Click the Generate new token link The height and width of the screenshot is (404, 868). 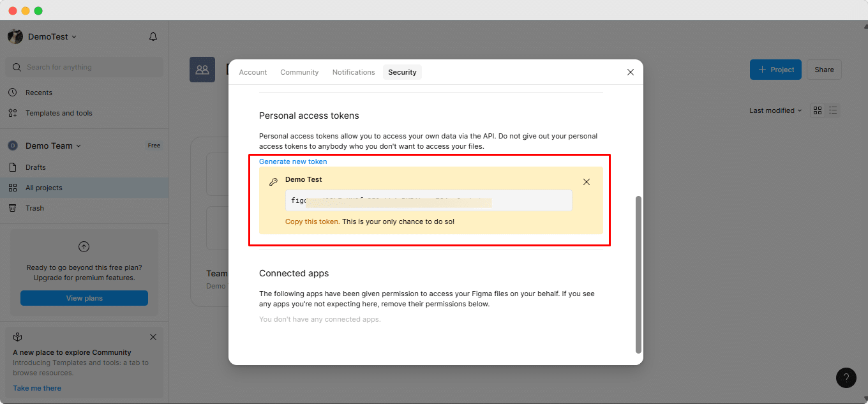293,161
